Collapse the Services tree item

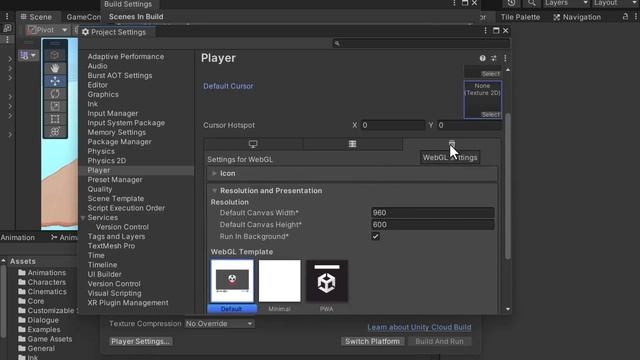click(x=83, y=218)
